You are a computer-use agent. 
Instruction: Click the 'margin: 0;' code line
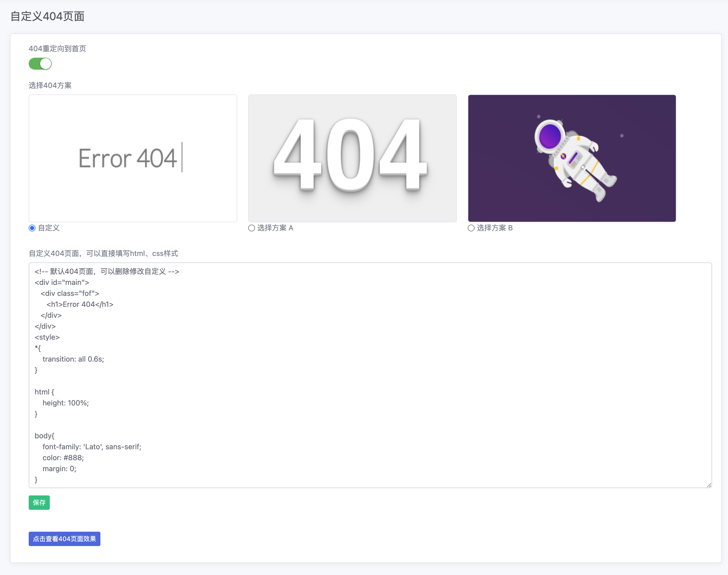59,469
